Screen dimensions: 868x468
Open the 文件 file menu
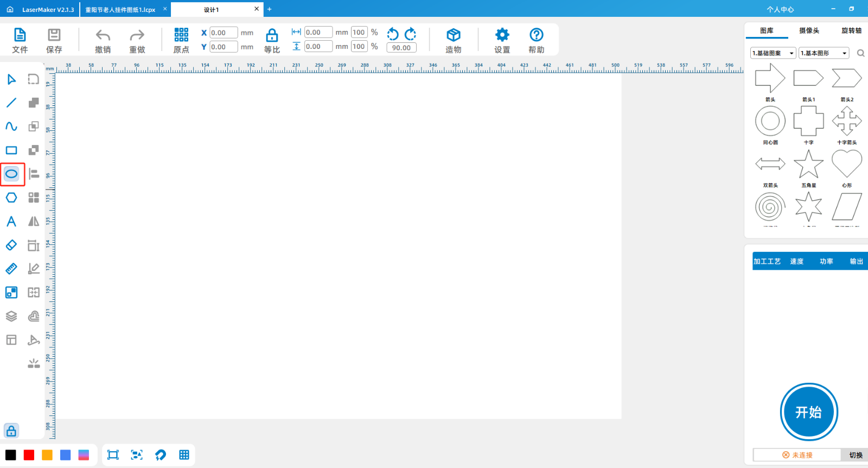click(x=20, y=41)
